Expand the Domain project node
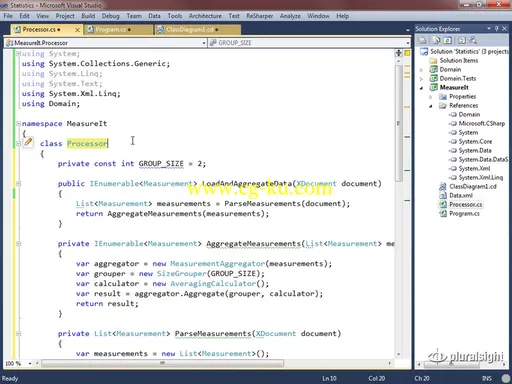512x384 pixels. coord(421,70)
